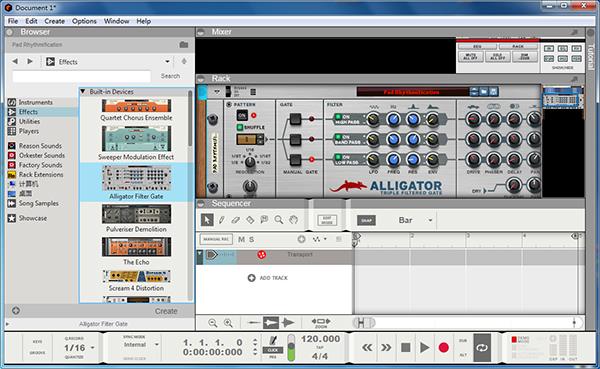The image size is (600, 369).
Task: Fold the Alligator device using its triangle
Action: [x=217, y=92]
